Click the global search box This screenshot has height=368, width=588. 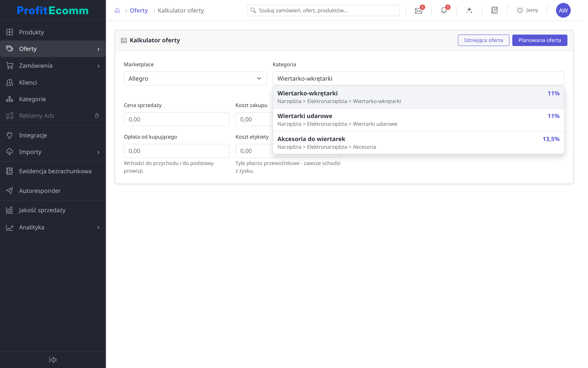pos(323,10)
